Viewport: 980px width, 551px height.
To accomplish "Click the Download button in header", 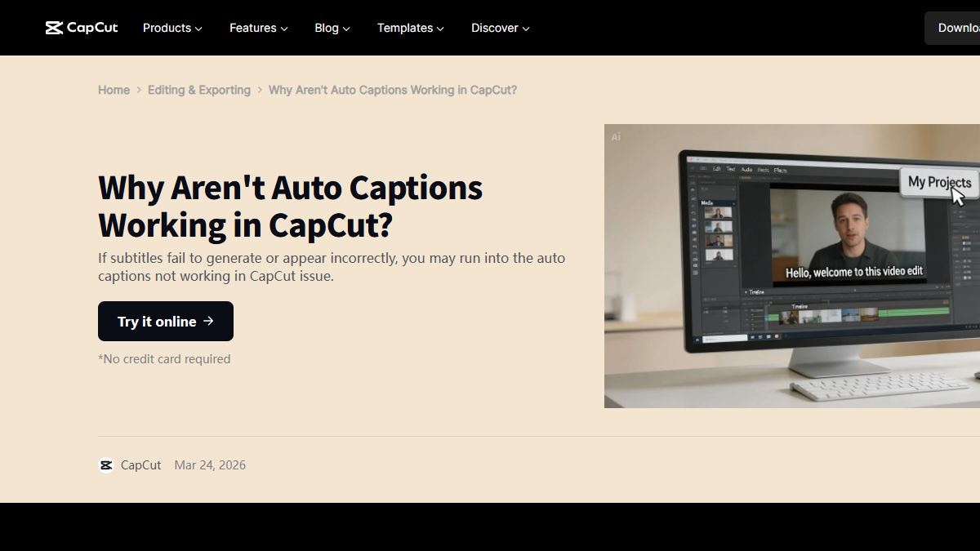I will (952, 28).
